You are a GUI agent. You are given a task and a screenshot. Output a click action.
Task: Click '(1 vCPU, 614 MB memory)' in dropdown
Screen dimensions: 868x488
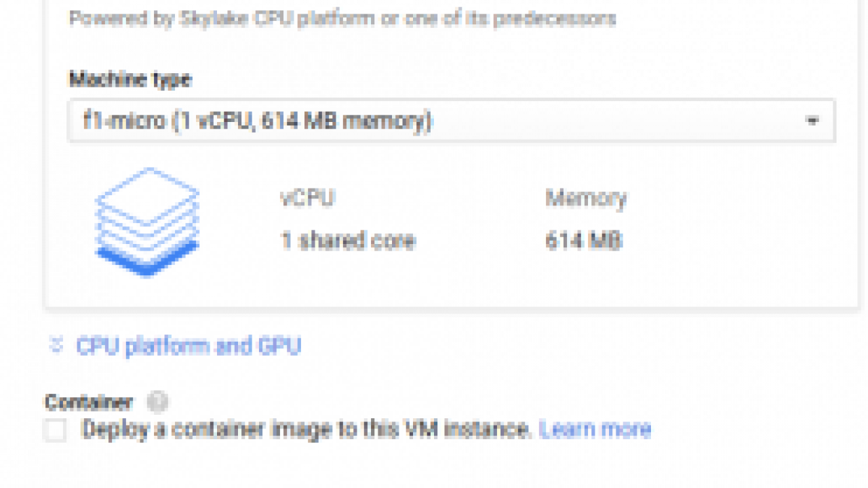[x=302, y=121]
